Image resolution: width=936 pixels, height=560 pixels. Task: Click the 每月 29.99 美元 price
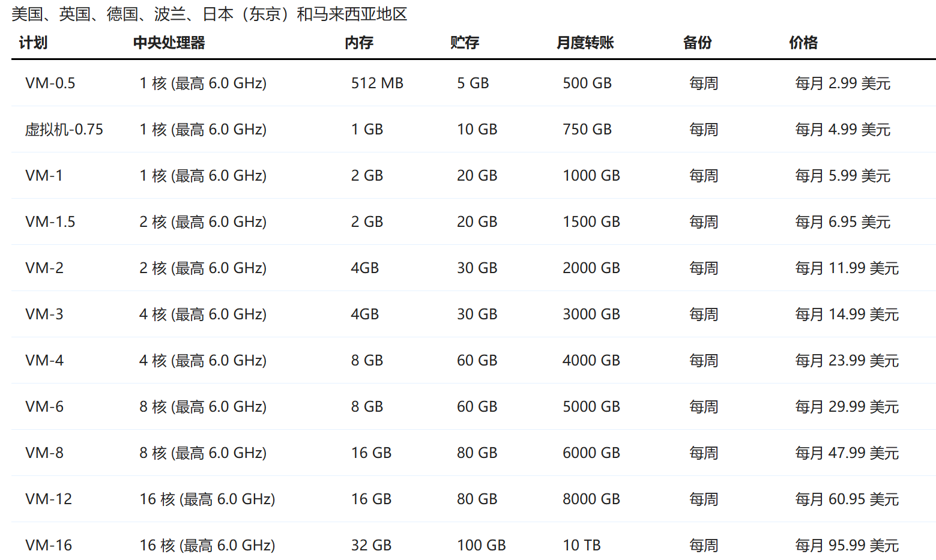point(847,407)
